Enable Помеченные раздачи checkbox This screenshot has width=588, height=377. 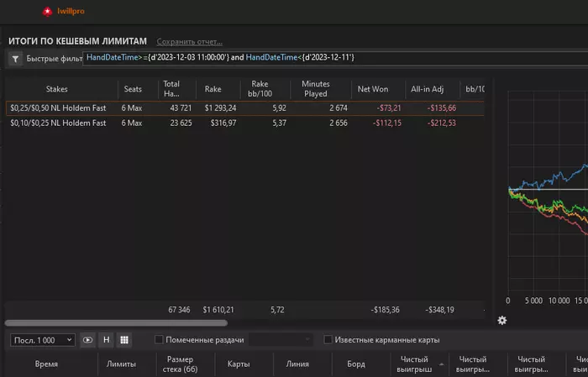tap(159, 339)
